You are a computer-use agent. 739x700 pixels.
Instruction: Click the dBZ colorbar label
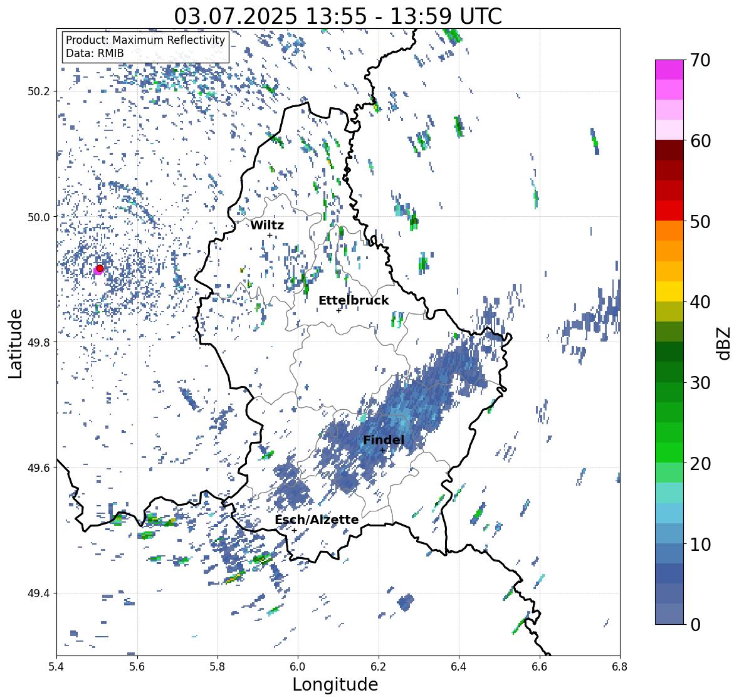[x=725, y=343]
